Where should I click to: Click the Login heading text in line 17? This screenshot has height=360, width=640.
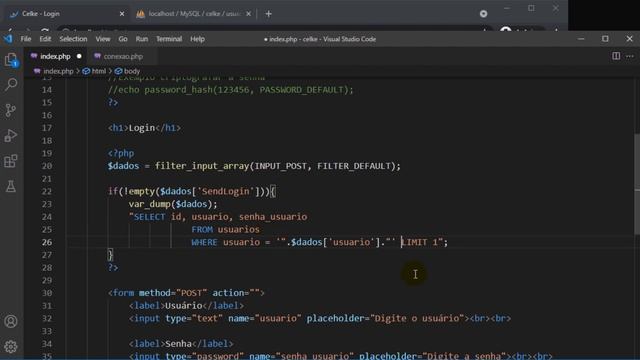142,128
